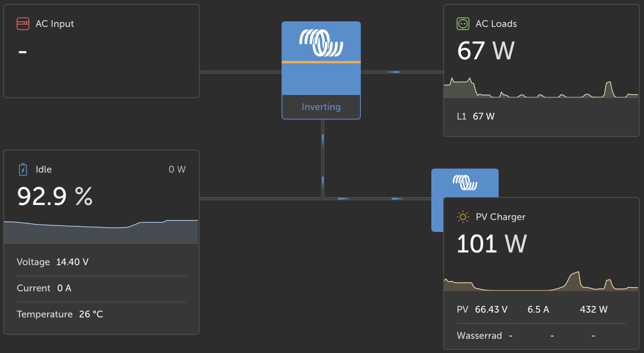Select the 92.9 % state of charge
This screenshot has height=353, width=644.
click(55, 196)
